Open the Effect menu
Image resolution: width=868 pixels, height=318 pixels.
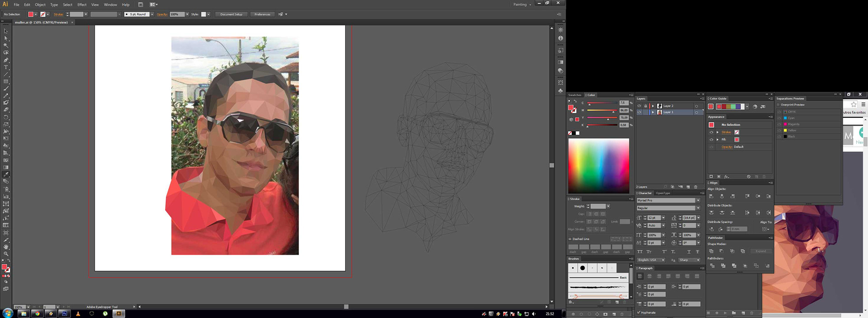[82, 5]
